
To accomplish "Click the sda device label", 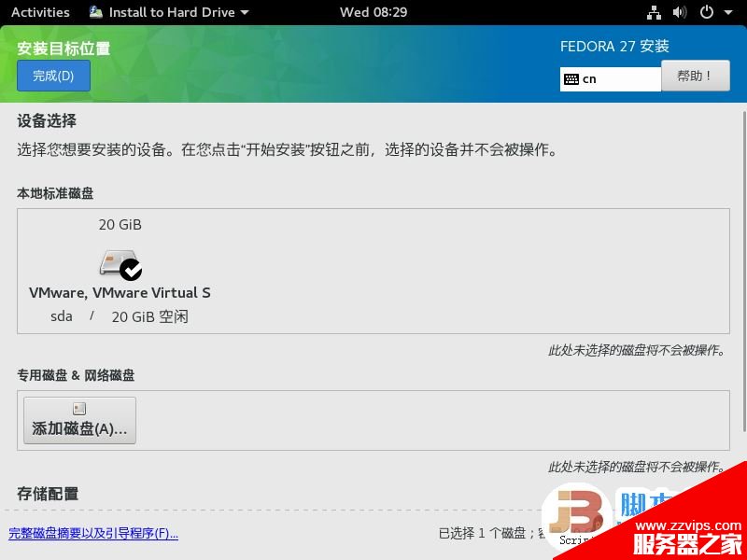I will tap(62, 316).
